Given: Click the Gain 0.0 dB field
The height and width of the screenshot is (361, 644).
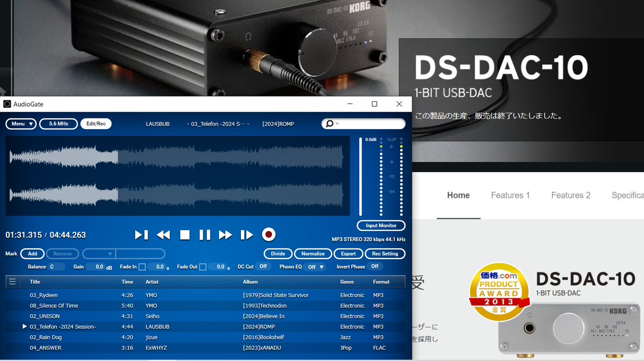Looking at the screenshot, I should (x=96, y=267).
